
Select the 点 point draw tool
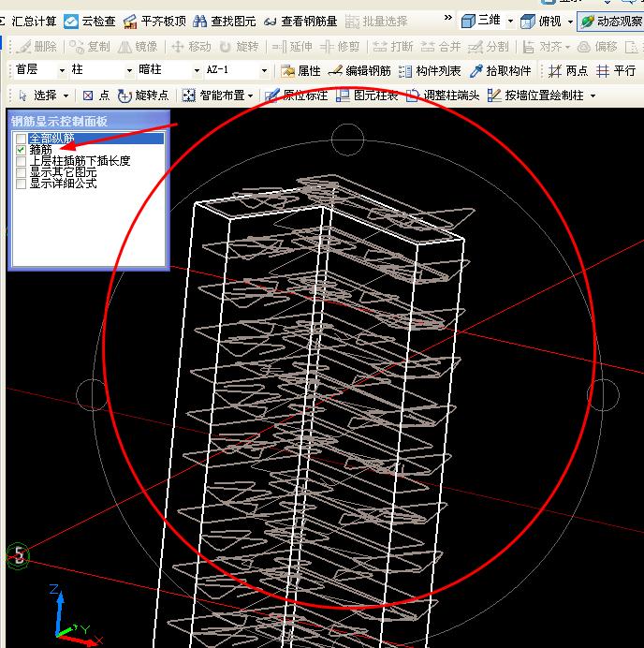[x=95, y=96]
